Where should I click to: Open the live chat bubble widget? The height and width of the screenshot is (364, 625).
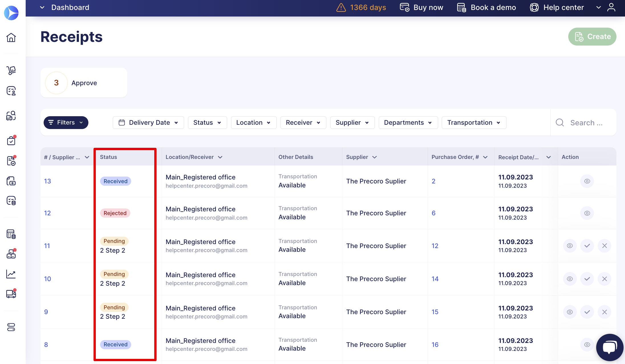[609, 347]
